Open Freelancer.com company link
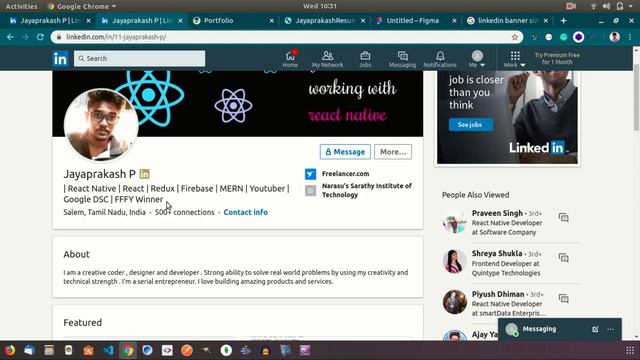The image size is (640, 360). point(345,174)
